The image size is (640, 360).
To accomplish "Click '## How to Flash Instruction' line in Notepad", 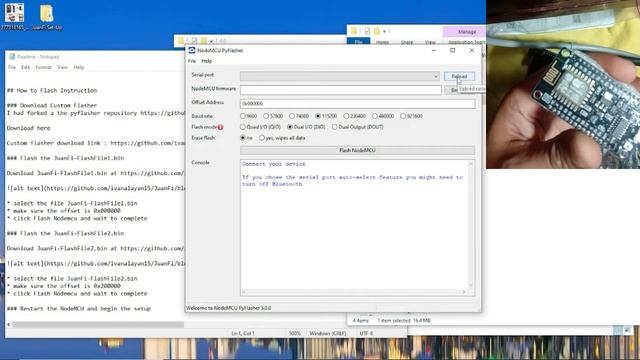I will tap(52, 91).
